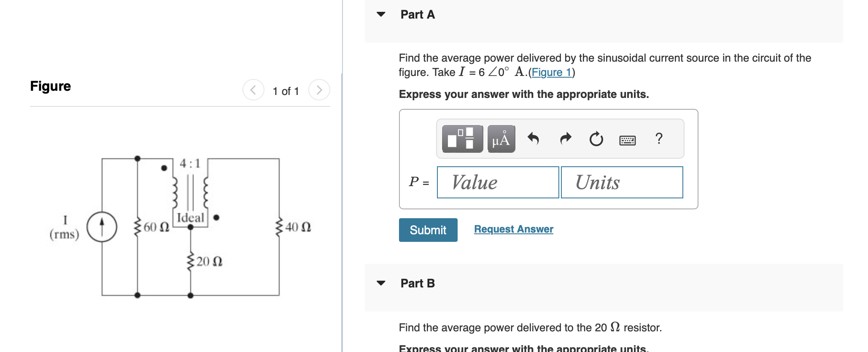Click the Part B header
Screen dimensions: 868x352
(417, 283)
